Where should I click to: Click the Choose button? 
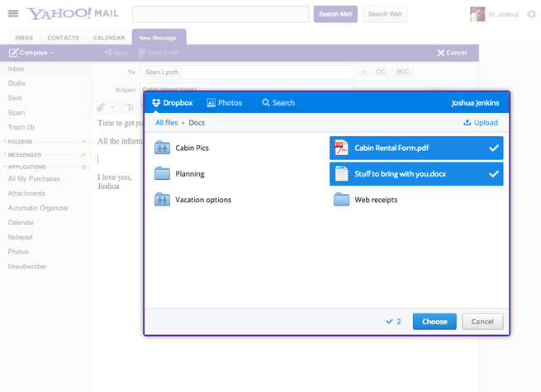tap(434, 321)
